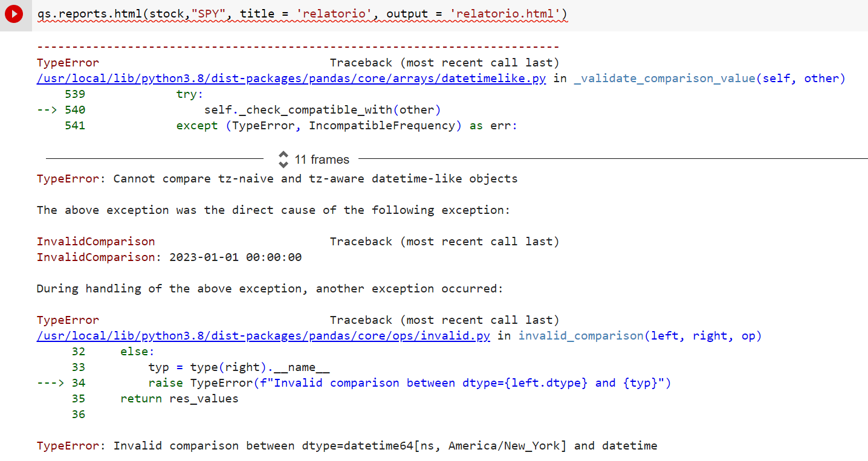The image size is (868, 461).
Task: Open the datetimelike.py source file link
Action: [x=291, y=78]
